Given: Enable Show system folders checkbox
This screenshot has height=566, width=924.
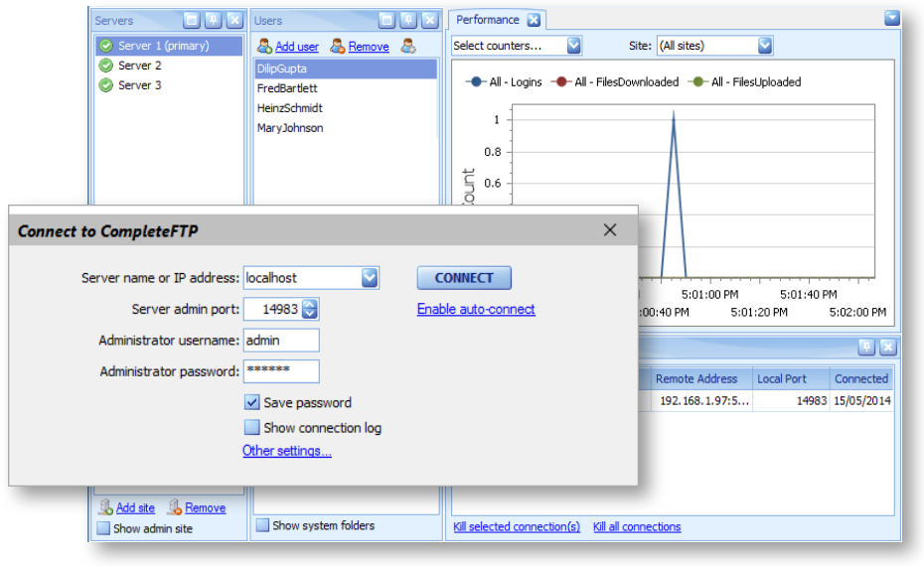Looking at the screenshot, I should pyautogui.click(x=262, y=524).
